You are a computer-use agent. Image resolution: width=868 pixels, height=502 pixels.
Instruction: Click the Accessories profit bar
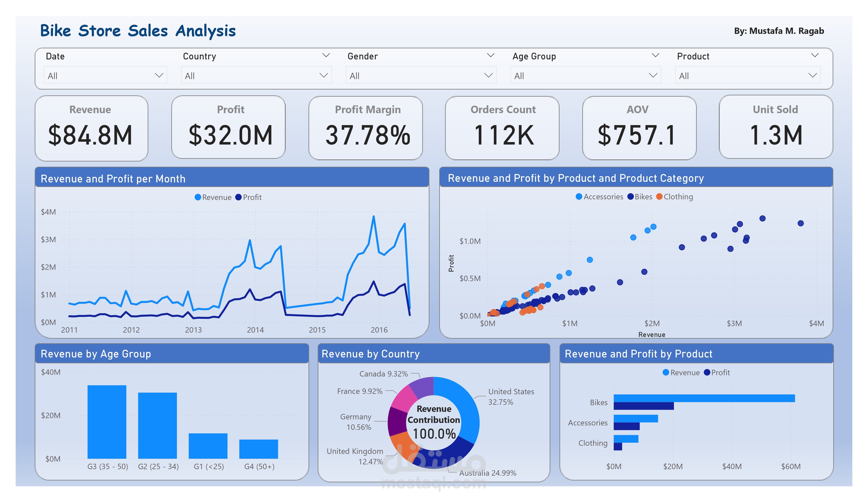pyautogui.click(x=627, y=426)
